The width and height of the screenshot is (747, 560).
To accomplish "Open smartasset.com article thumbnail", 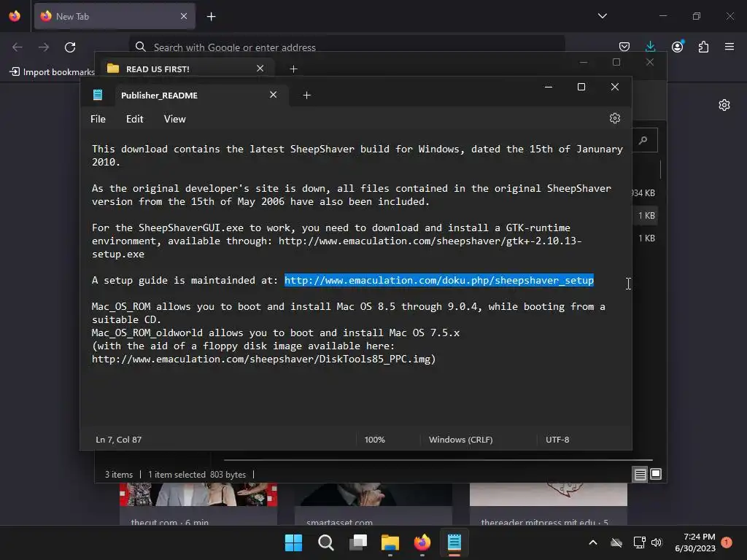I will point(373,494).
